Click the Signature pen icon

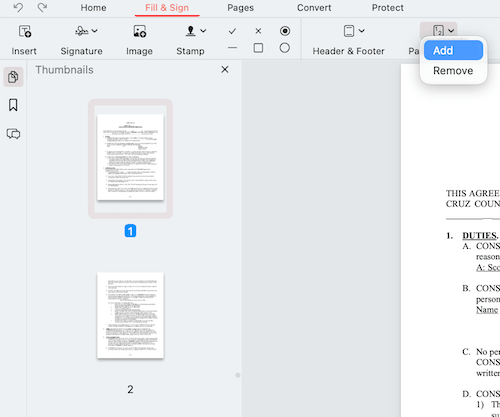[x=81, y=31]
